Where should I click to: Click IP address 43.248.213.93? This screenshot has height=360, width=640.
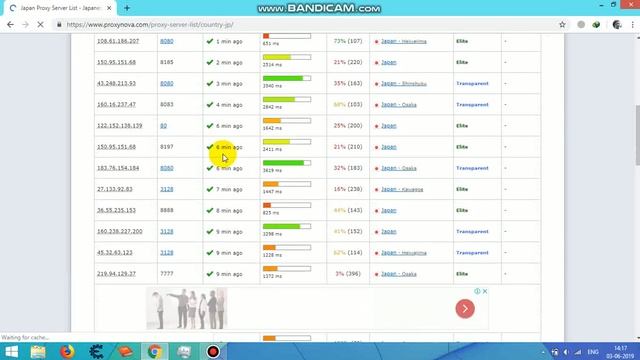click(116, 83)
